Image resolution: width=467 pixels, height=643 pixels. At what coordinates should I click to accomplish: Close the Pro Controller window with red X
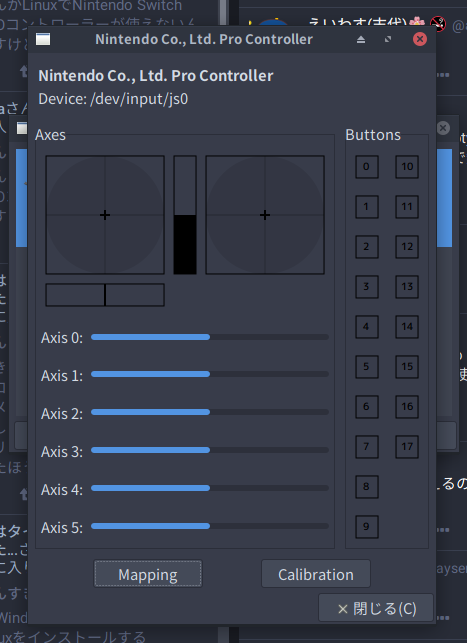[419, 39]
